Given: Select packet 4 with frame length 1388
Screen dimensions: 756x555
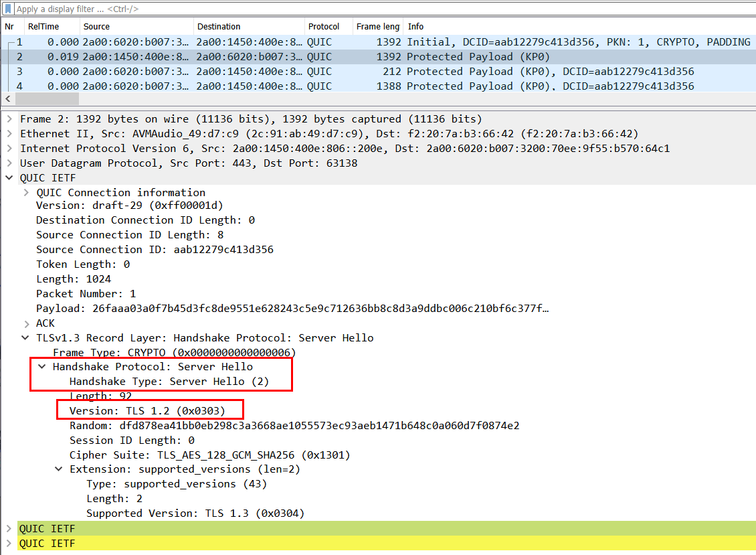Looking at the screenshot, I should coord(379,86).
